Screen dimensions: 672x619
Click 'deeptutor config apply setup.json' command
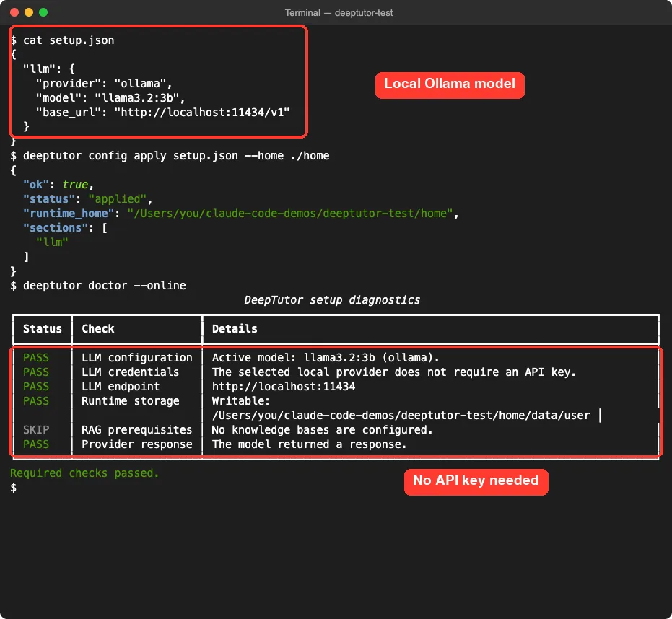[x=130, y=156]
